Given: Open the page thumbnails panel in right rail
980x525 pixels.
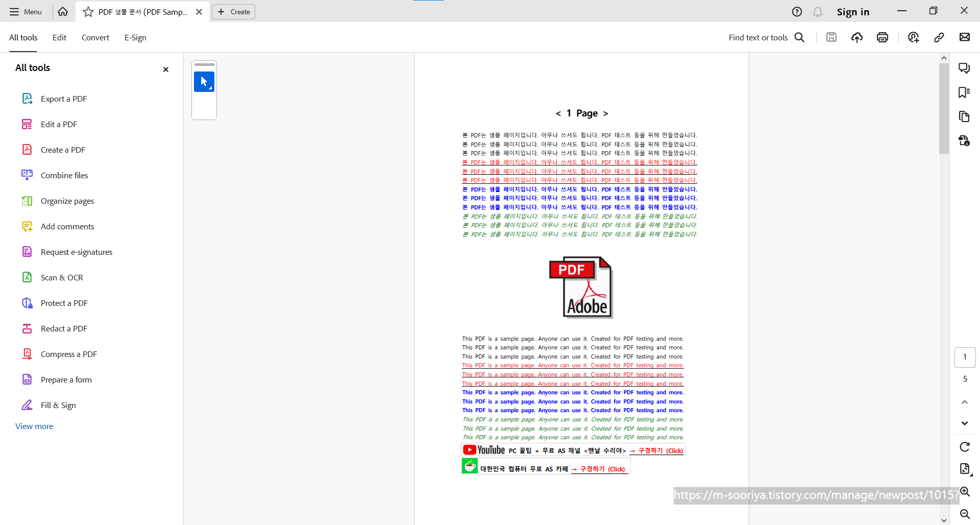Looking at the screenshot, I should tap(964, 117).
